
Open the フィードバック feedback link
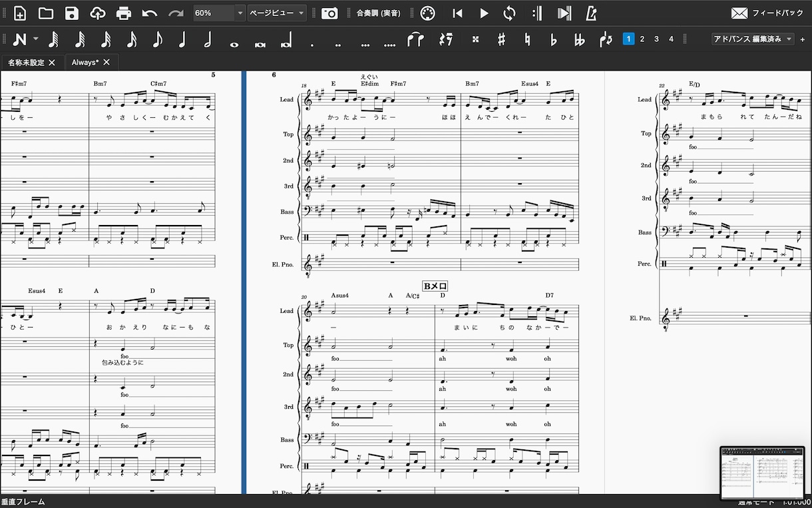[x=767, y=13]
